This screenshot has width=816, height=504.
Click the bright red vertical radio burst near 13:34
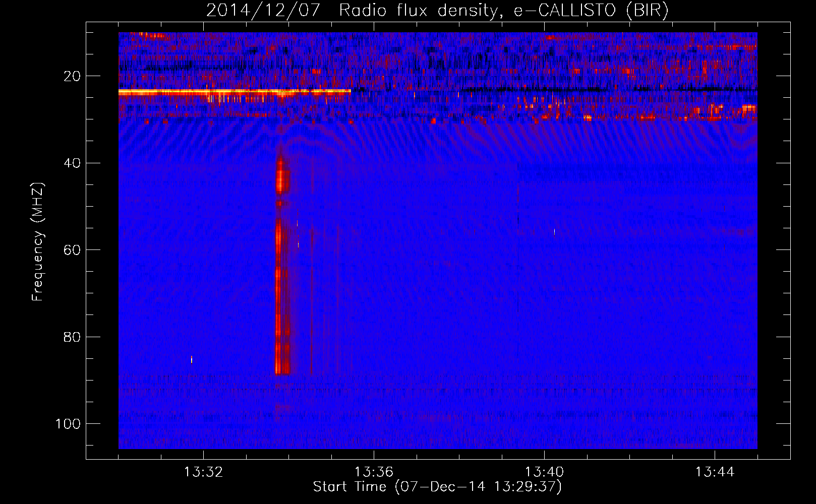tap(282, 265)
